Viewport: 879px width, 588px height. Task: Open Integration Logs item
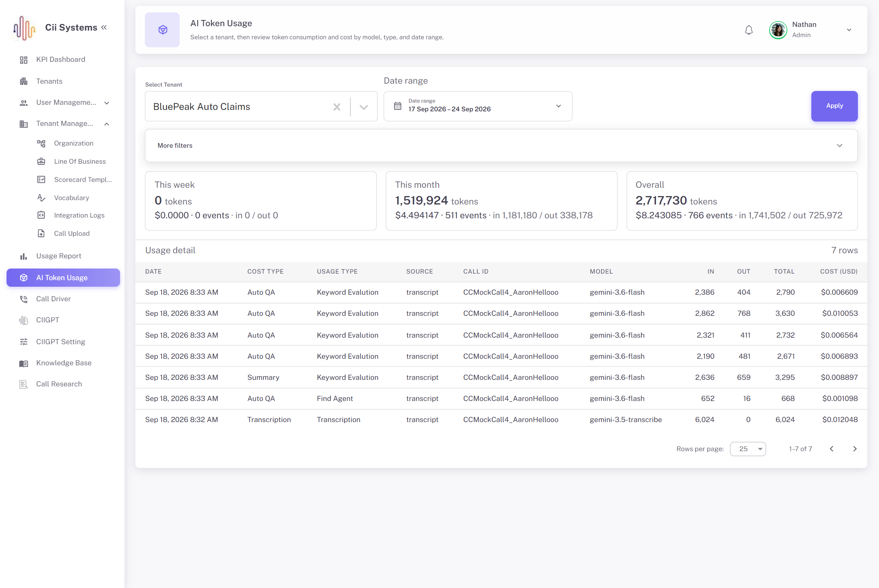(x=79, y=215)
